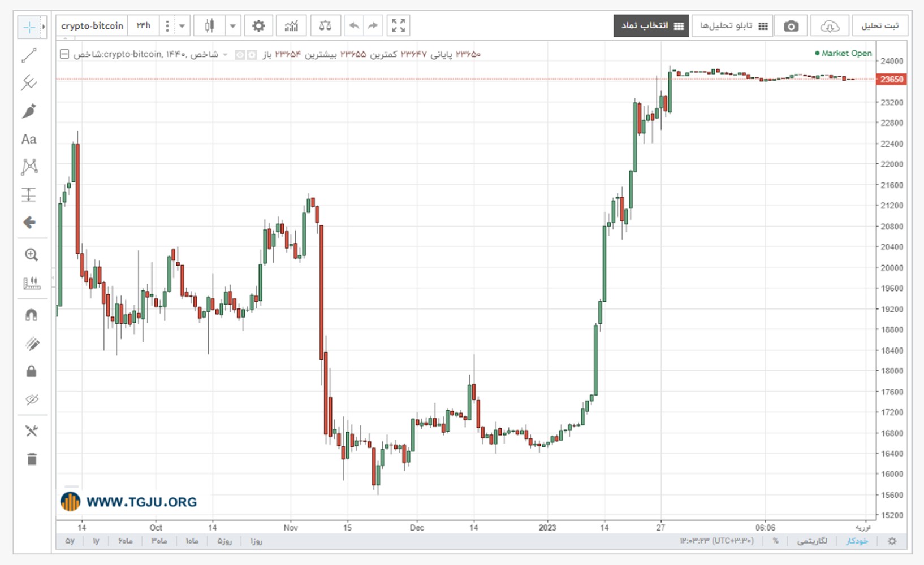This screenshot has height=565, width=924.
Task: Toggle magnet mode
Action: tap(32, 315)
